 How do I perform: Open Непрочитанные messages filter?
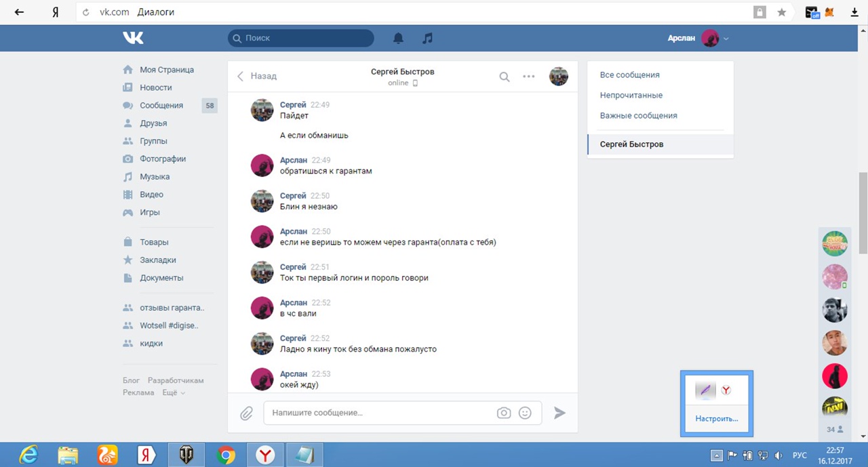(x=631, y=96)
